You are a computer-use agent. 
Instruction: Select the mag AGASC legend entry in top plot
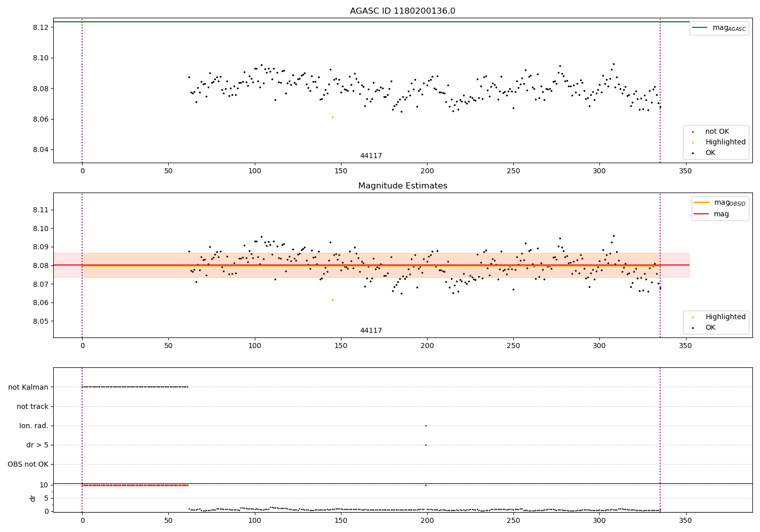click(x=719, y=28)
